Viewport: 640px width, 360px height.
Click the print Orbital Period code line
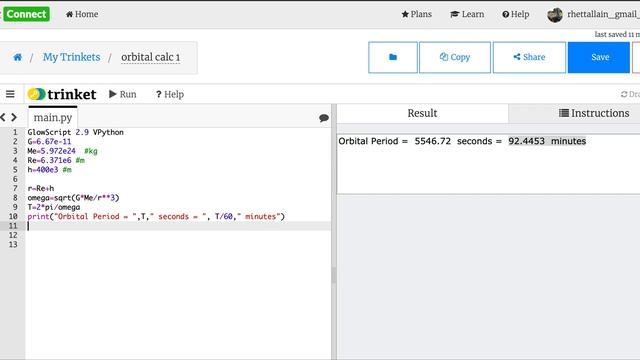click(156, 216)
